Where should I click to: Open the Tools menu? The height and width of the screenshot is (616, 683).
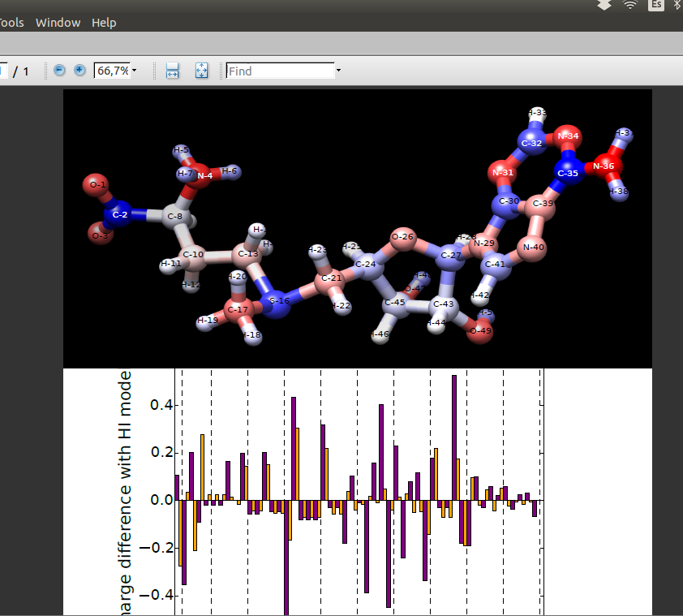tap(11, 23)
